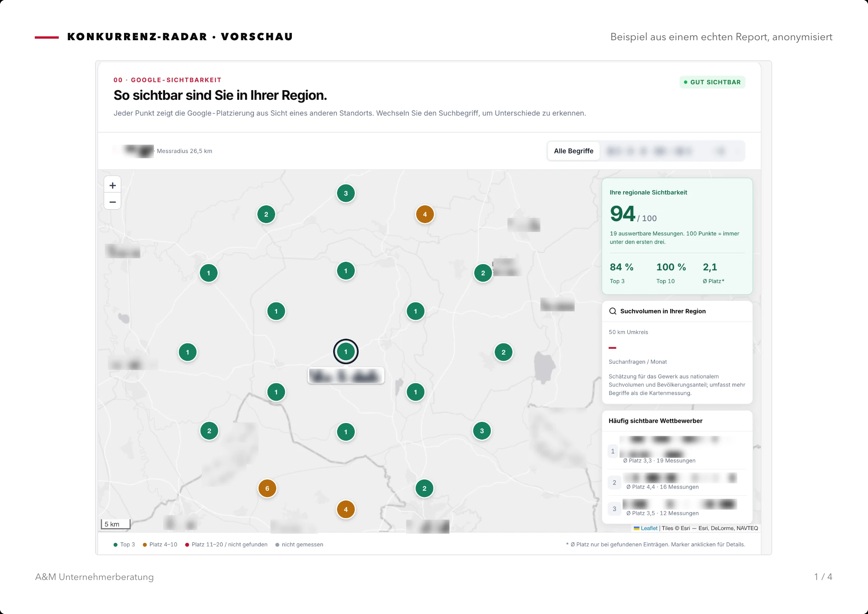This screenshot has width=868, height=614.
Task: Click the Top 3 legend entry
Action: pos(124,544)
